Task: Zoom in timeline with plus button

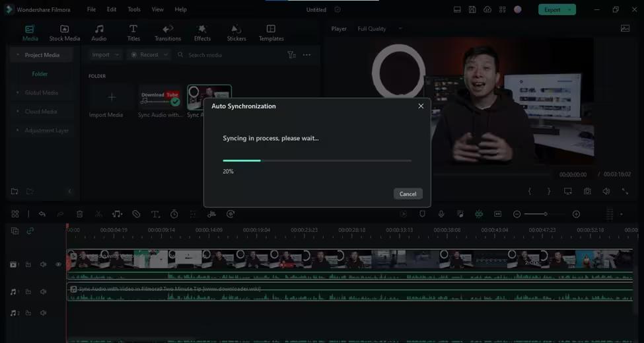Action: tap(576, 214)
